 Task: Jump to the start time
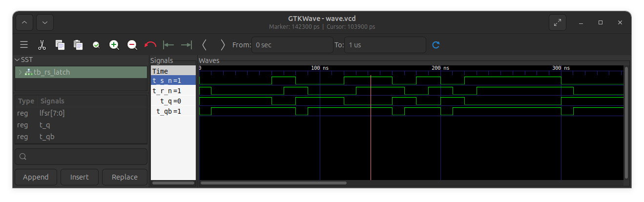pos(168,45)
